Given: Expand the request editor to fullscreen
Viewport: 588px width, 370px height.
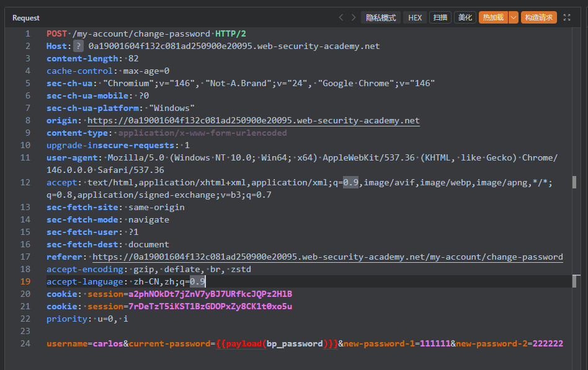Looking at the screenshot, I should point(567,18).
